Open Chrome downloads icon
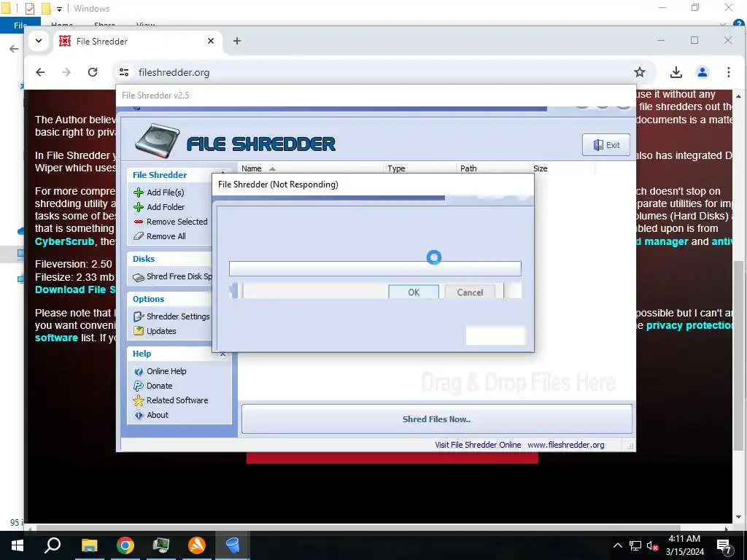The height and width of the screenshot is (560, 747). [676, 72]
